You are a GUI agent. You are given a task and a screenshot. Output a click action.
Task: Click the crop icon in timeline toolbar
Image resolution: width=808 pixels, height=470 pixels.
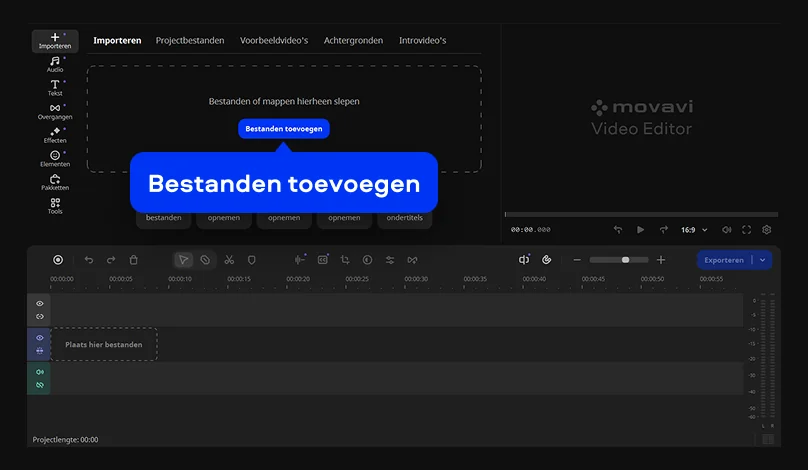click(345, 260)
